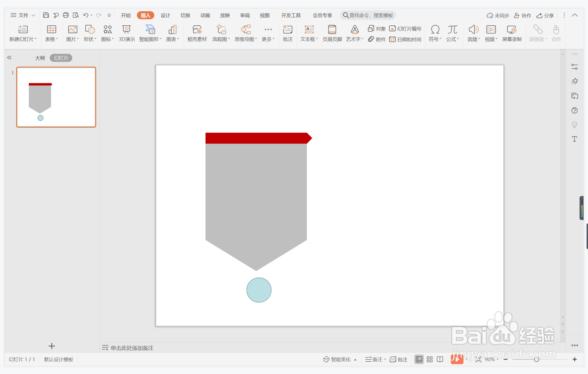Switch to normal view in the status bar
The height and width of the screenshot is (374, 588).
coord(419,359)
